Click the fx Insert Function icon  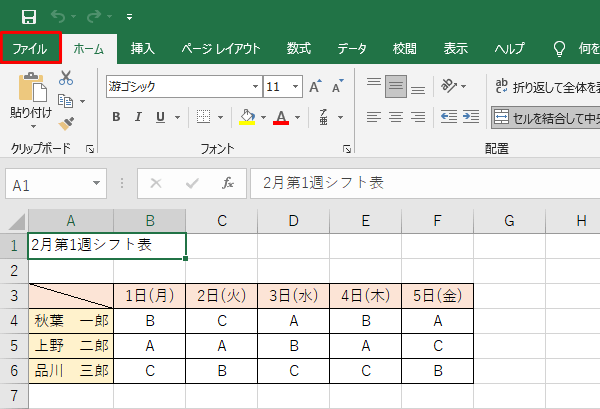tap(228, 183)
